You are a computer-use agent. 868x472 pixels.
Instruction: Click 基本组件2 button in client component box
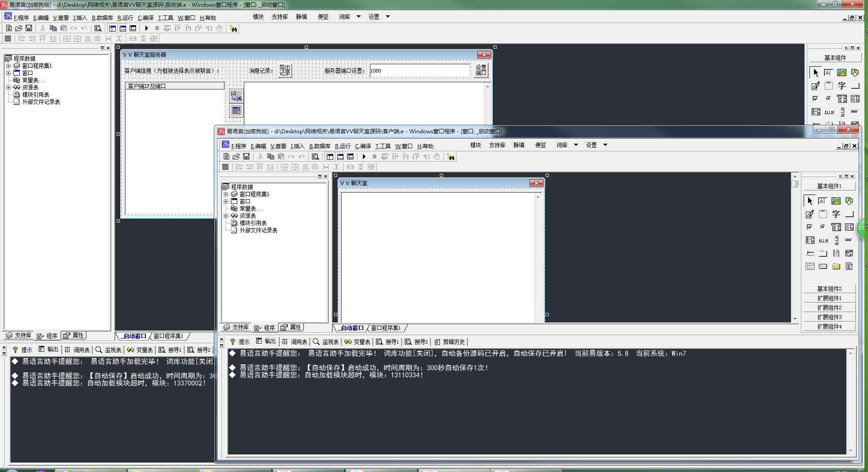829,289
